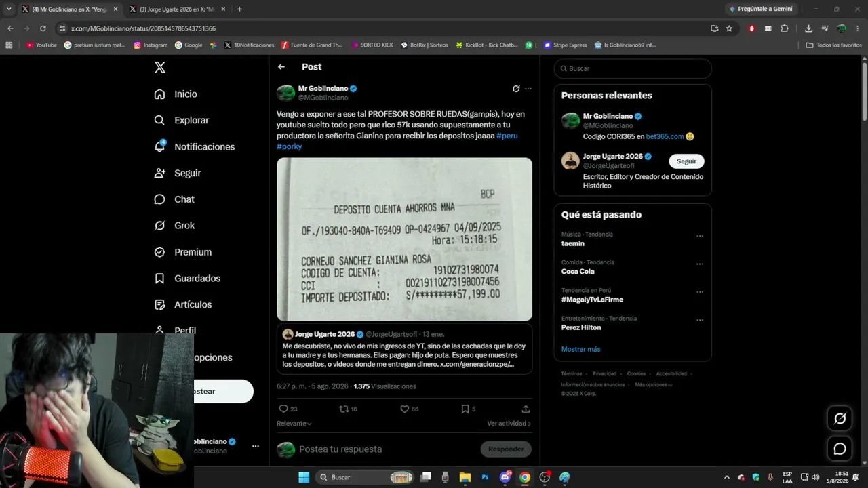
Task: Open the bet365.com link
Action: [665, 136]
